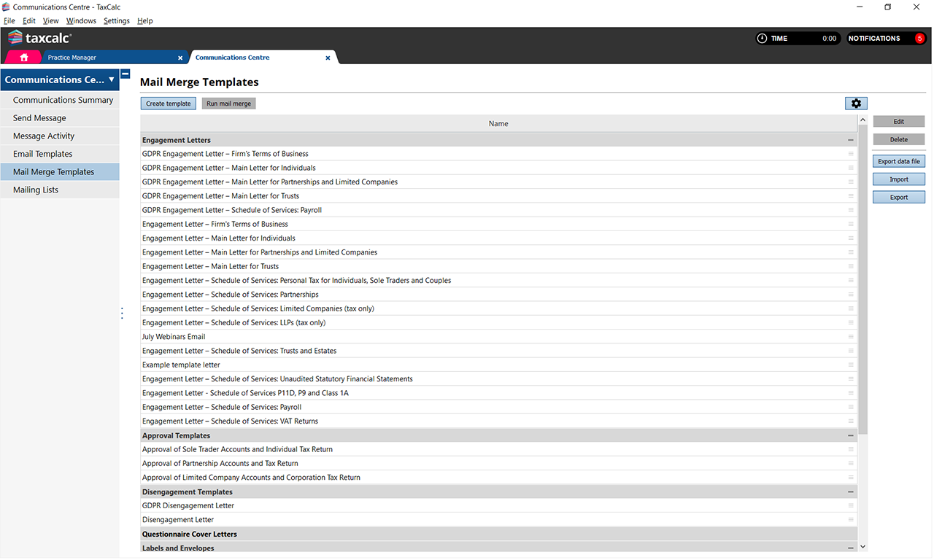The width and height of the screenshot is (934, 560).
Task: Click the Create template button
Action: pos(169,104)
